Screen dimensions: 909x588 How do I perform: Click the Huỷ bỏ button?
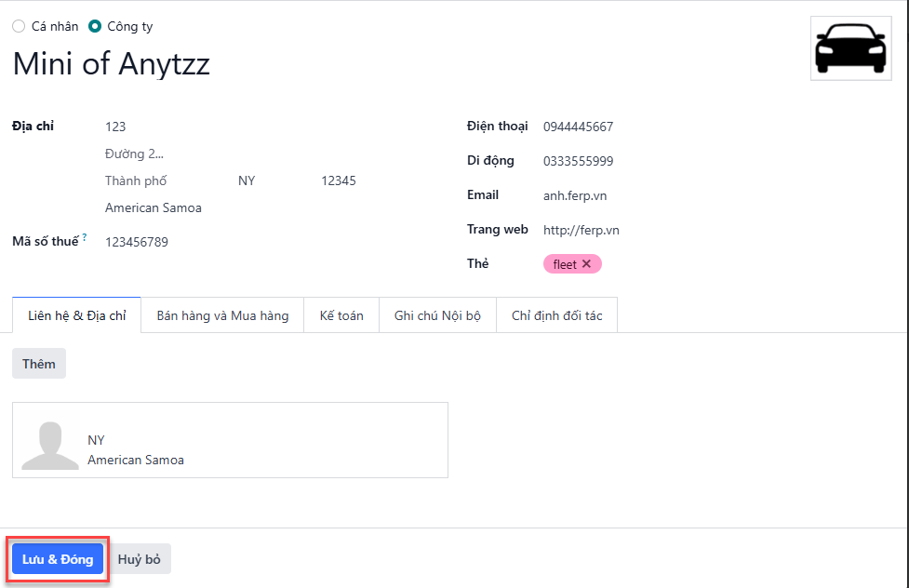[x=140, y=559]
